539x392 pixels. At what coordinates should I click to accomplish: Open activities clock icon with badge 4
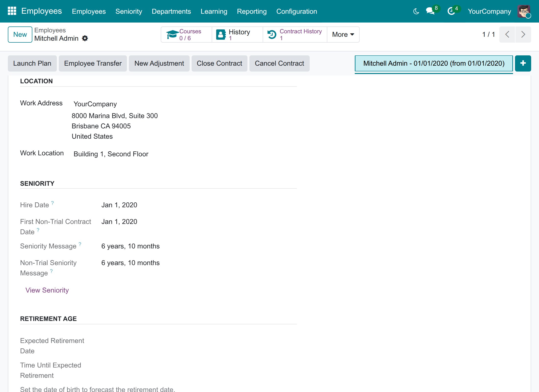point(451,11)
